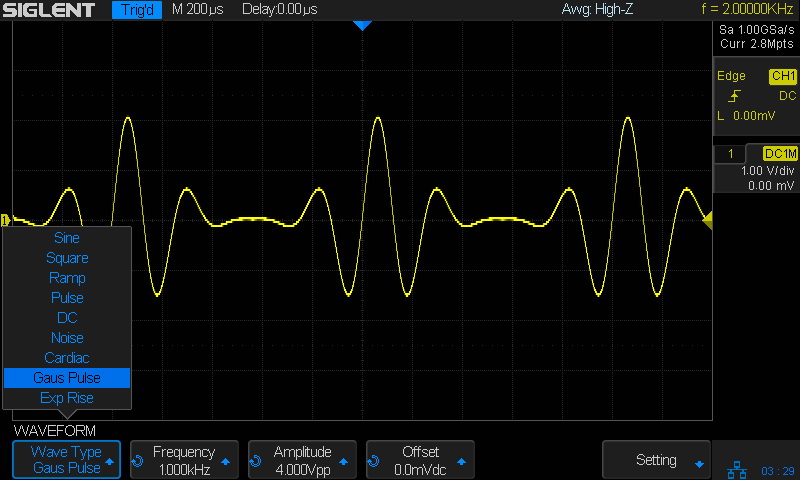Click the SIGLENT logo
Screen dimensions: 800x480
tap(49, 10)
